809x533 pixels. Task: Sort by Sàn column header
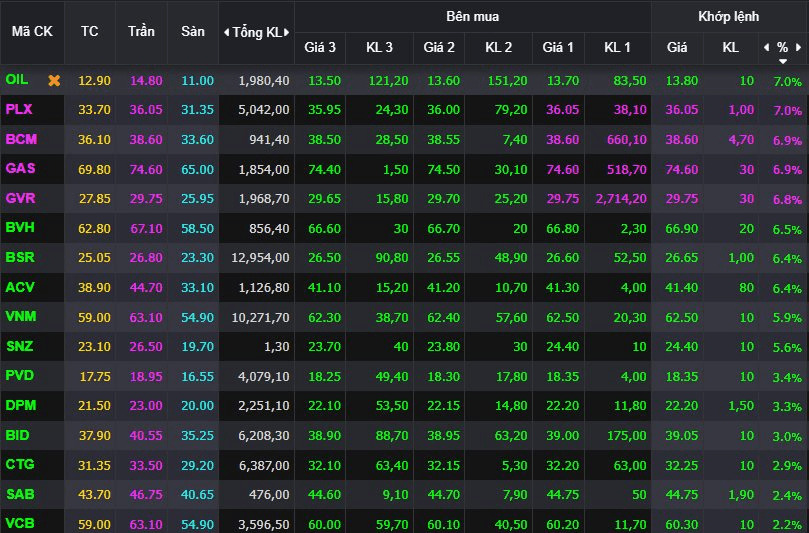tap(192, 31)
